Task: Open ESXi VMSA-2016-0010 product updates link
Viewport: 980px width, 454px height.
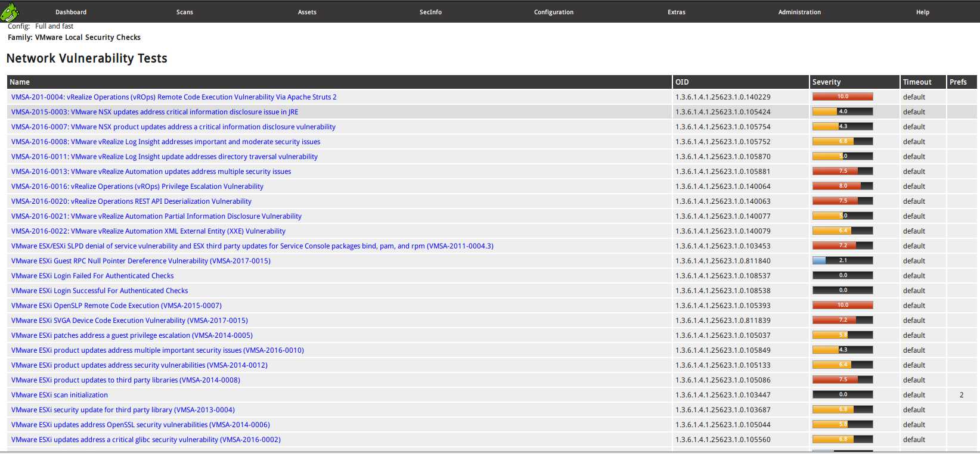Action: click(x=157, y=350)
